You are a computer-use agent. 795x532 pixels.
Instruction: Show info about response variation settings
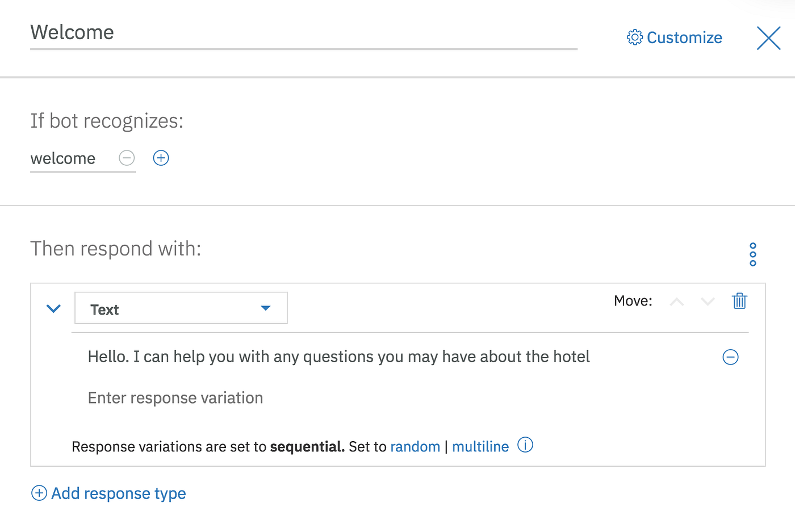point(525,445)
